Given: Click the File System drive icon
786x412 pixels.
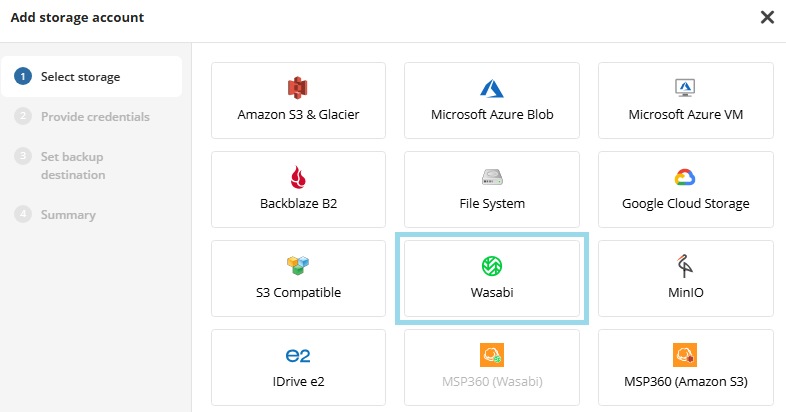Looking at the screenshot, I should [492, 177].
